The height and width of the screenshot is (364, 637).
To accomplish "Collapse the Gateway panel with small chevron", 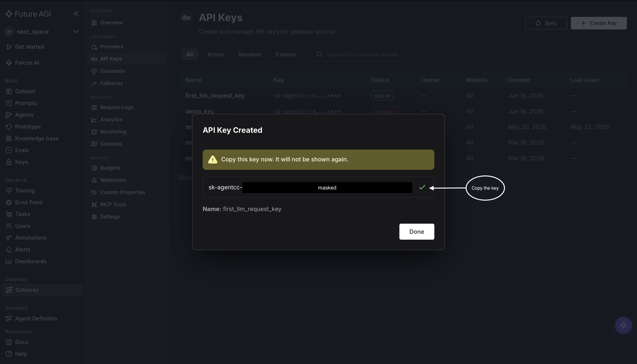I will pyautogui.click(x=159, y=11).
